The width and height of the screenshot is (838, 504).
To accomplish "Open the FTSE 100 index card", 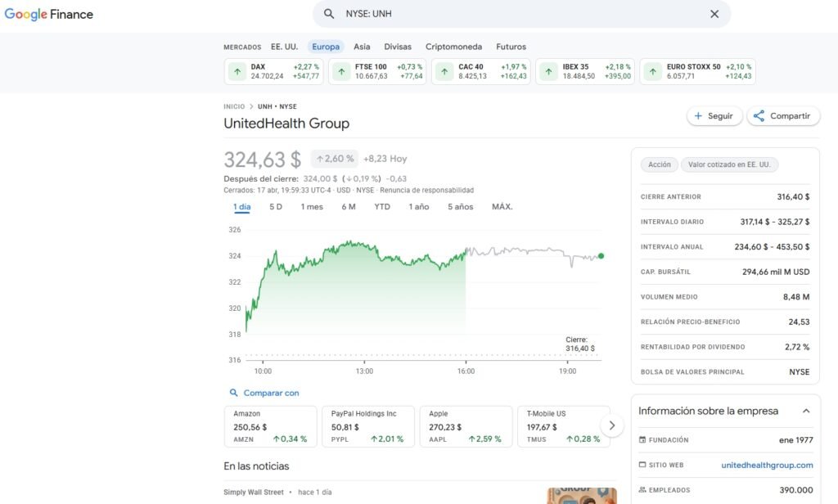I will point(377,71).
